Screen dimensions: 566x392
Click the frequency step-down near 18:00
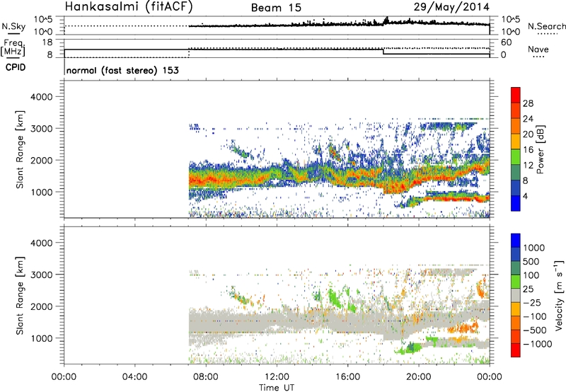pyautogui.click(x=383, y=52)
